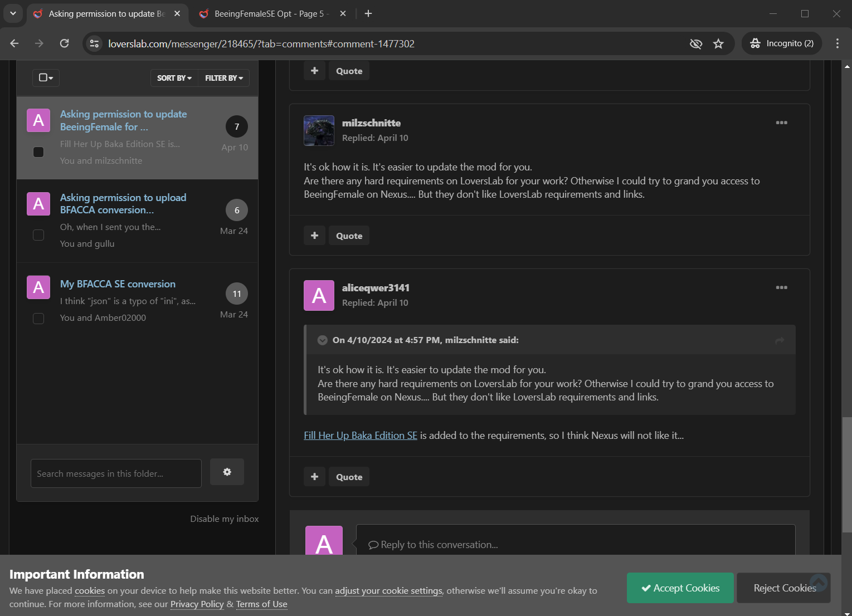Open the select-all conversations dropdown
This screenshot has width=852, height=616.
pos(46,78)
